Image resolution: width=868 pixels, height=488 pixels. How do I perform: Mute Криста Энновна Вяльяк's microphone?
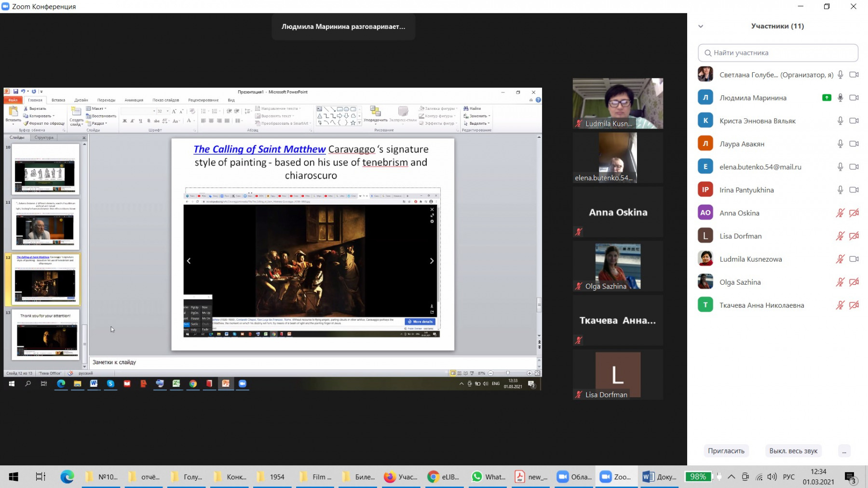click(840, 121)
